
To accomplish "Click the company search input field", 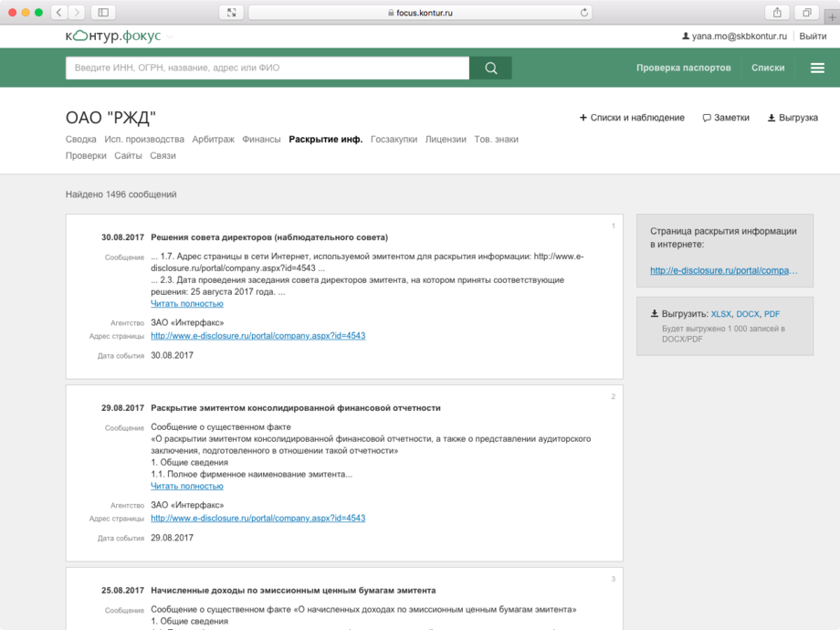I will [267, 68].
